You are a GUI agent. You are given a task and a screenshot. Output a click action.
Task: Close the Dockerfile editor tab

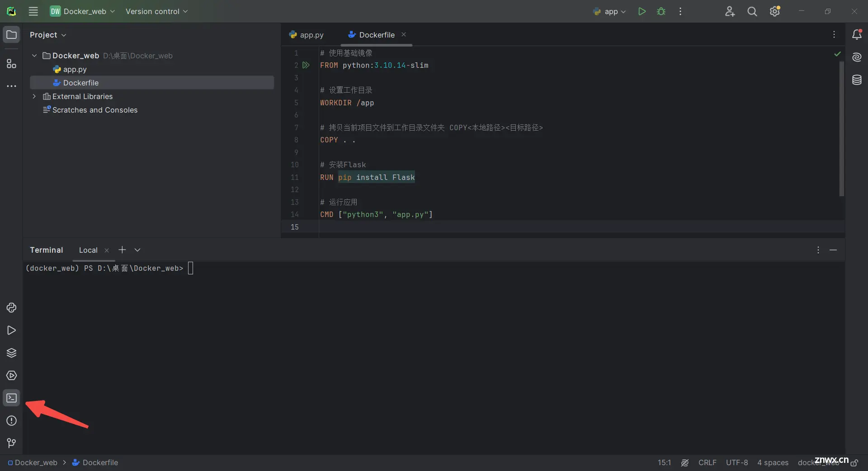pyautogui.click(x=404, y=34)
